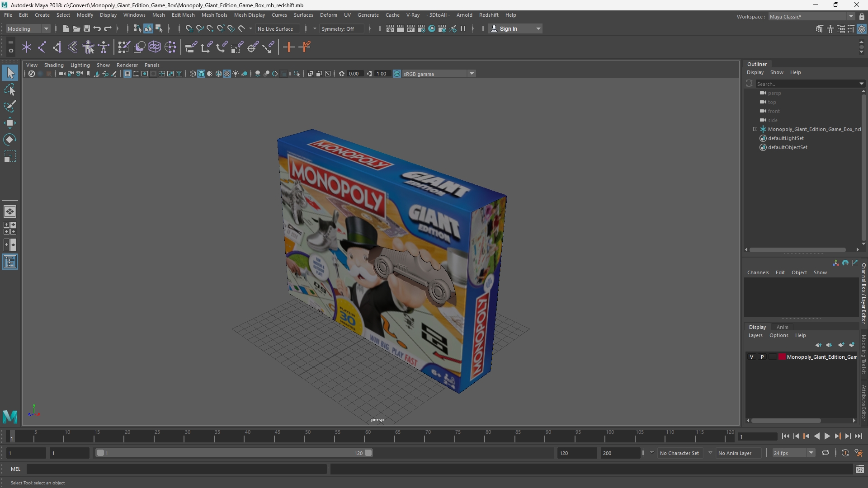Click the Redo arrow icon

[108, 28]
